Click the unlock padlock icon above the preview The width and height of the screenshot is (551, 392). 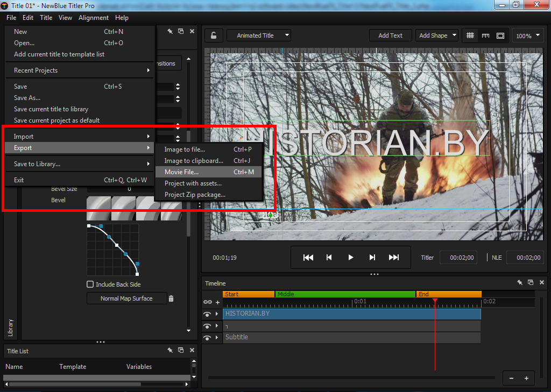pyautogui.click(x=214, y=35)
